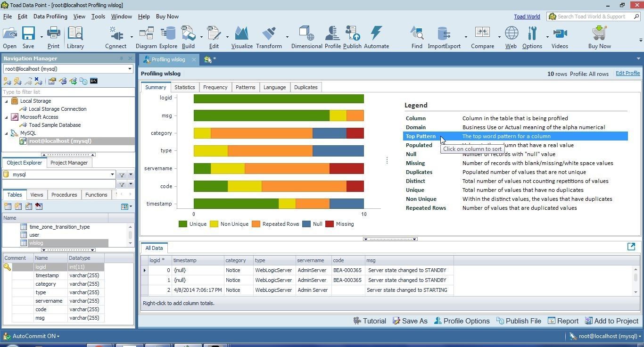644x347 pixels.
Task: Open the root@localhost connection dropdown
Action: coord(130,69)
